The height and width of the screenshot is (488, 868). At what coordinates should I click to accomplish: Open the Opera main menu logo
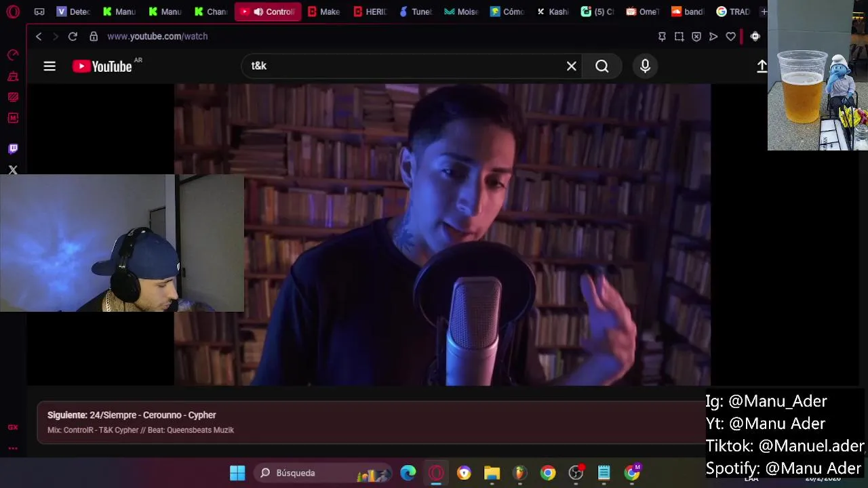(13, 12)
